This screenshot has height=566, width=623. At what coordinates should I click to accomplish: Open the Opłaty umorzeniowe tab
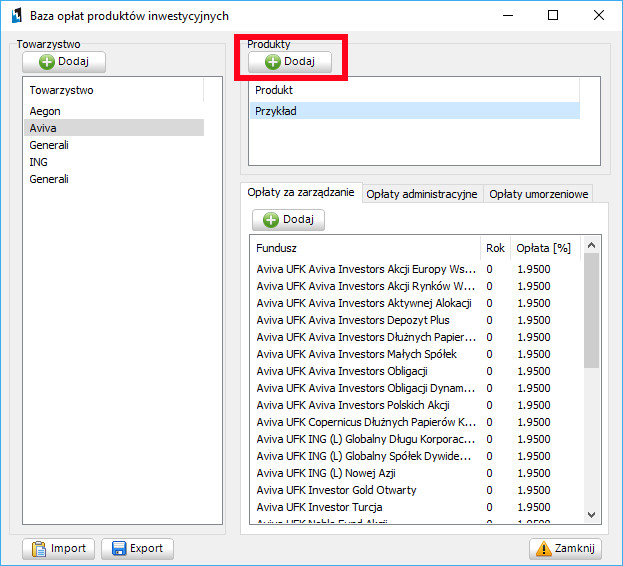tap(538, 194)
